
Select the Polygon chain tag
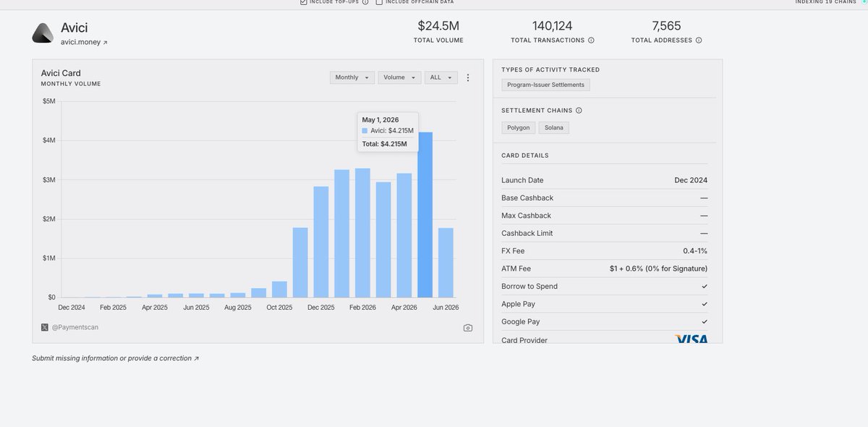(519, 127)
